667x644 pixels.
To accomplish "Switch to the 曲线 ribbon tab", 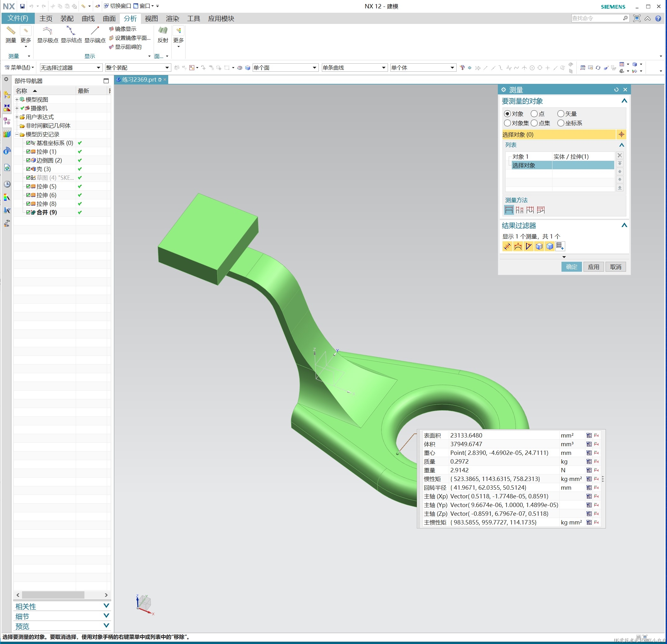I will click(88, 18).
